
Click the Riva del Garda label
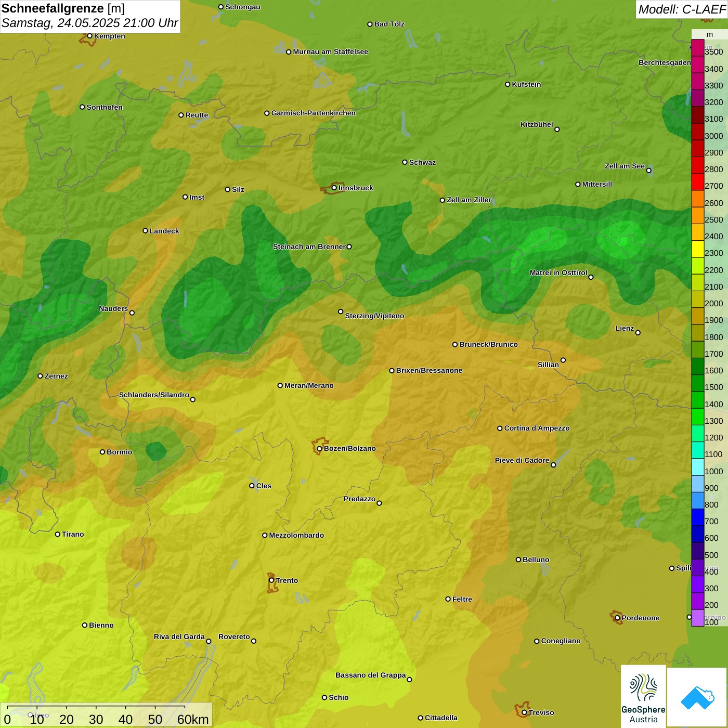[x=179, y=636]
